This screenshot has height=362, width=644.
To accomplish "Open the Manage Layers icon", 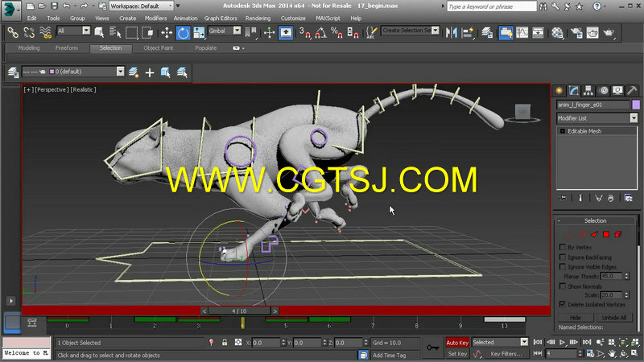I will coord(13,72).
